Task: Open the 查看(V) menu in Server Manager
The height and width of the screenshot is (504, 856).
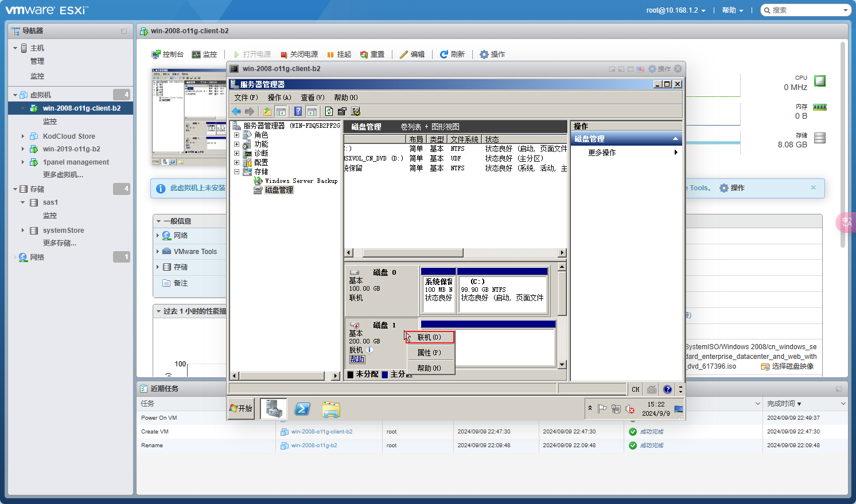Action: [x=312, y=97]
